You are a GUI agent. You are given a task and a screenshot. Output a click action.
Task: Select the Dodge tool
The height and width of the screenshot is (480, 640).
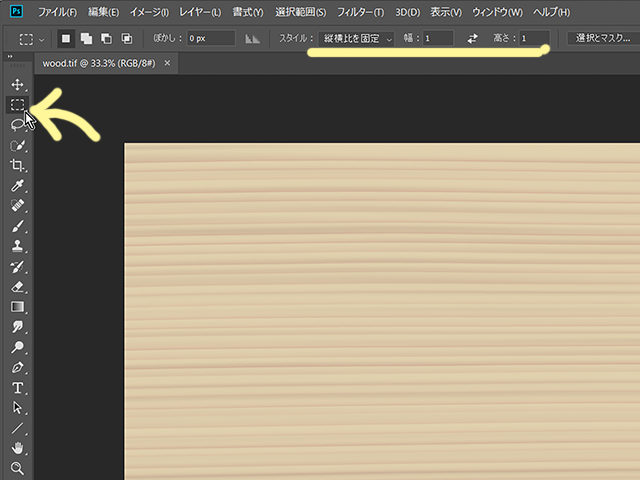coord(17,347)
